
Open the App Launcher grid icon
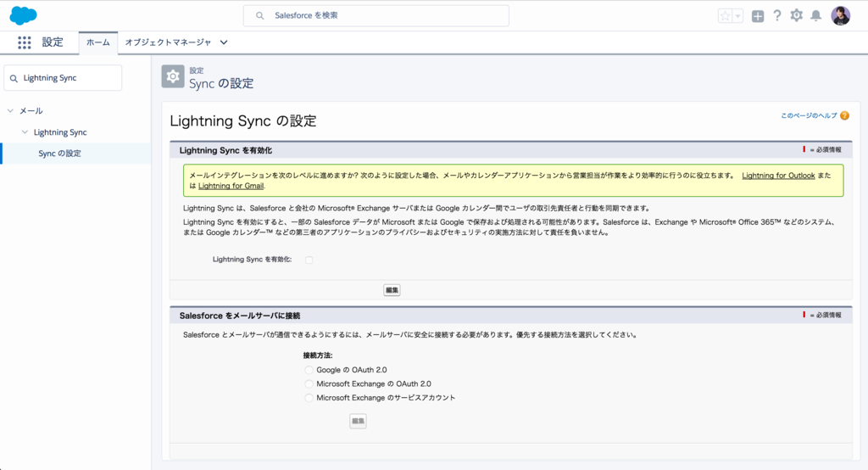25,42
